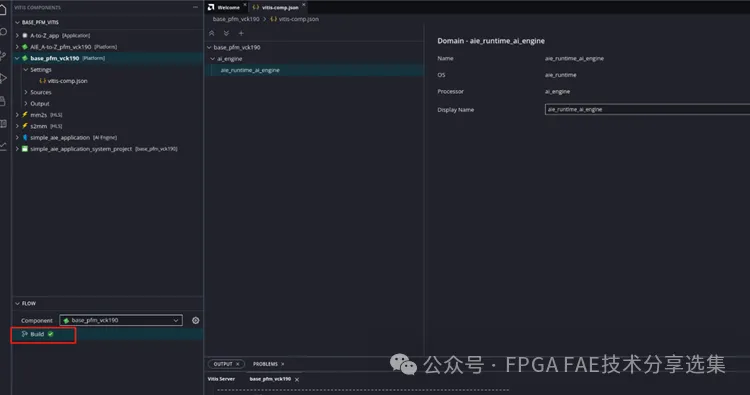Select the base_pfm_vck190 output tab
Image resolution: width=750 pixels, height=395 pixels.
tap(270, 379)
